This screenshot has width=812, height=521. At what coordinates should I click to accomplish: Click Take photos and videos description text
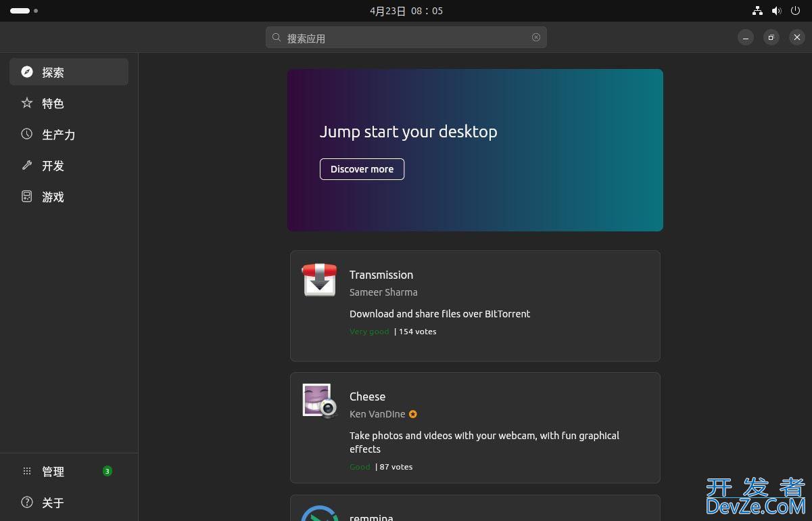484,443
